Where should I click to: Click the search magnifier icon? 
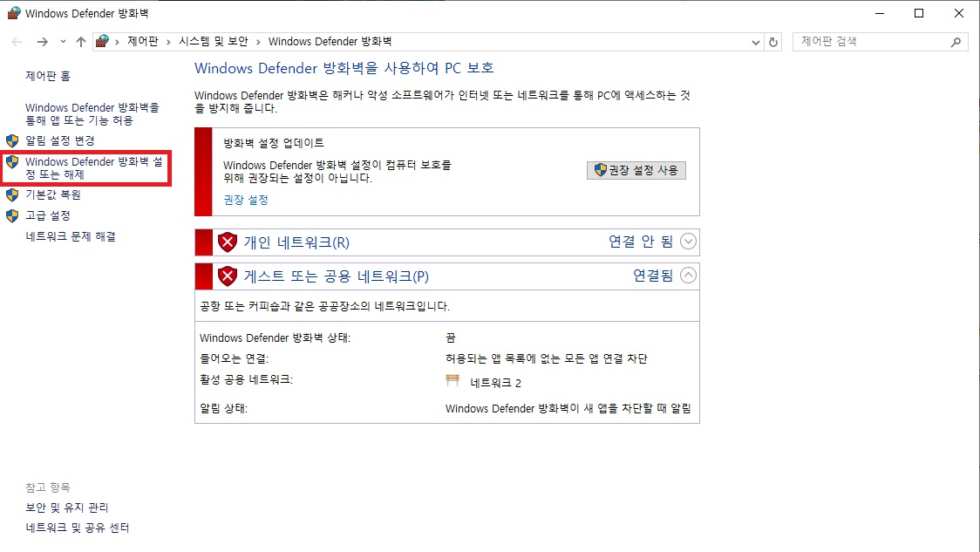(956, 42)
